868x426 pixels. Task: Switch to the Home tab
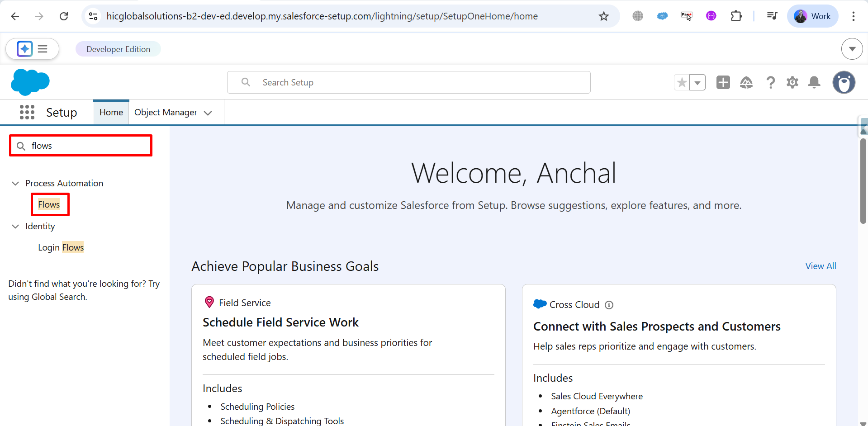click(111, 112)
